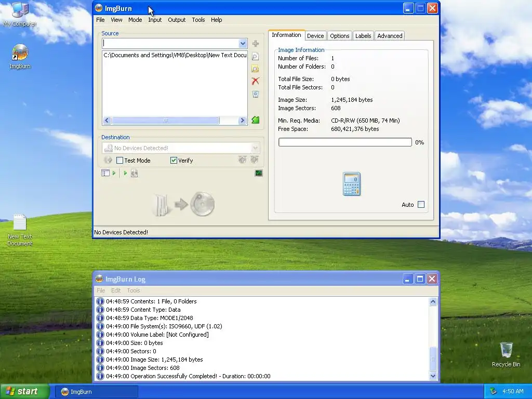The height and width of the screenshot is (399, 532).
Task: Click the browse for a file icon
Action: pyautogui.click(x=256, y=57)
